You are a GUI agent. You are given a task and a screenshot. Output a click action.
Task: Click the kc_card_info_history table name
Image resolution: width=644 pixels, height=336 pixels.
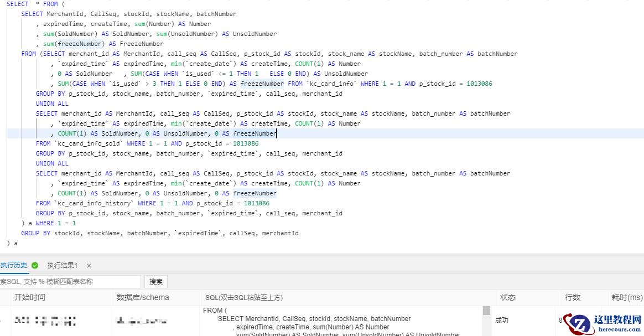[94, 203]
